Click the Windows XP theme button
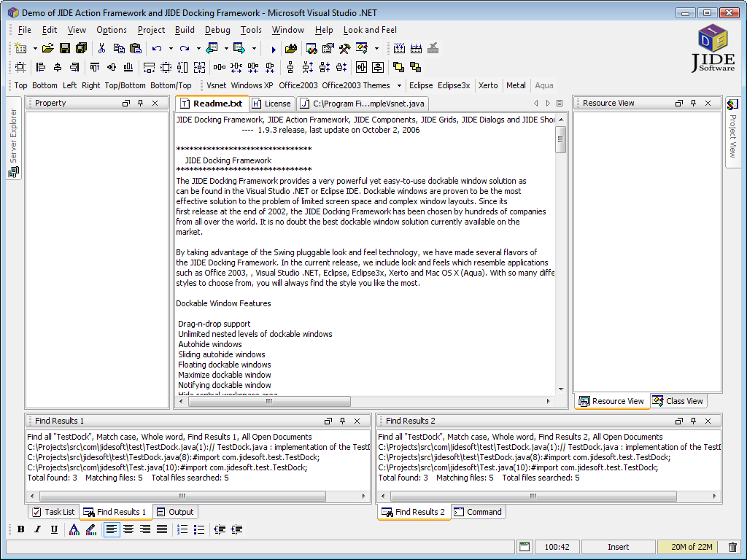 click(x=252, y=86)
